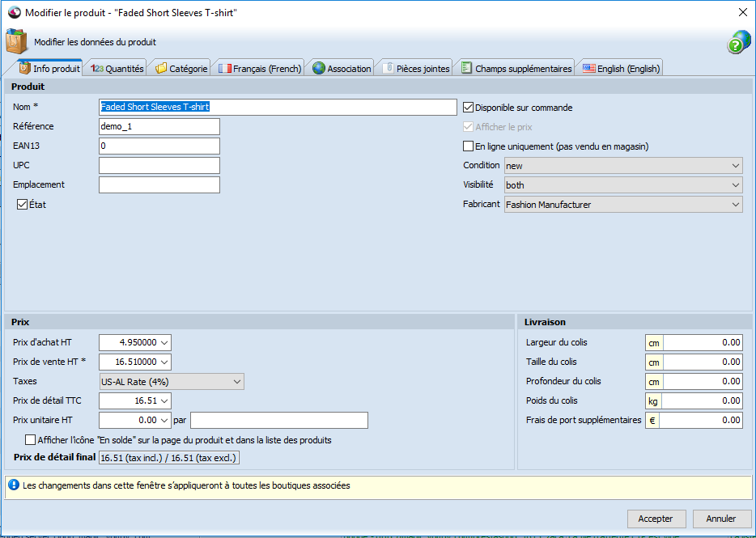
Task: Click the info icon in the yellow notice
Action: point(14,485)
